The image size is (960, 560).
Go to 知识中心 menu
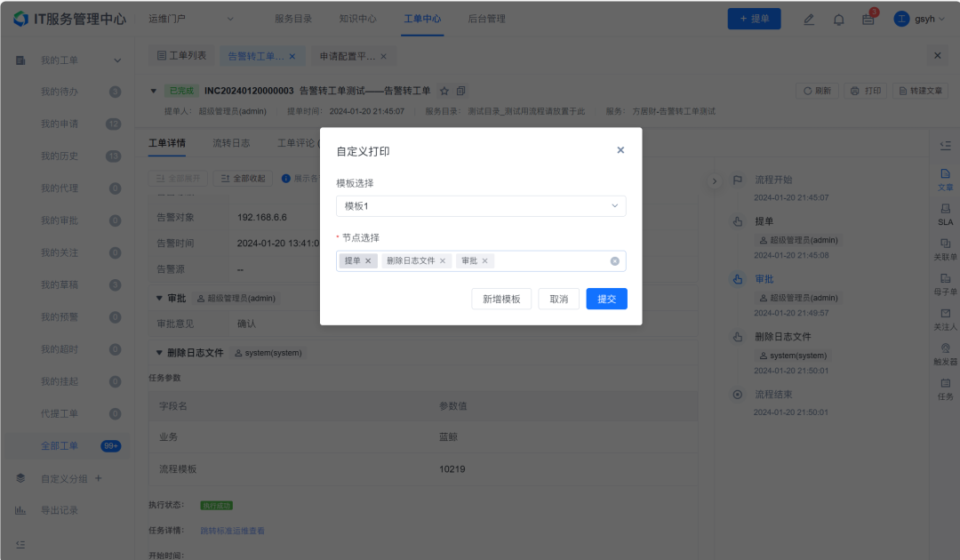tap(357, 19)
